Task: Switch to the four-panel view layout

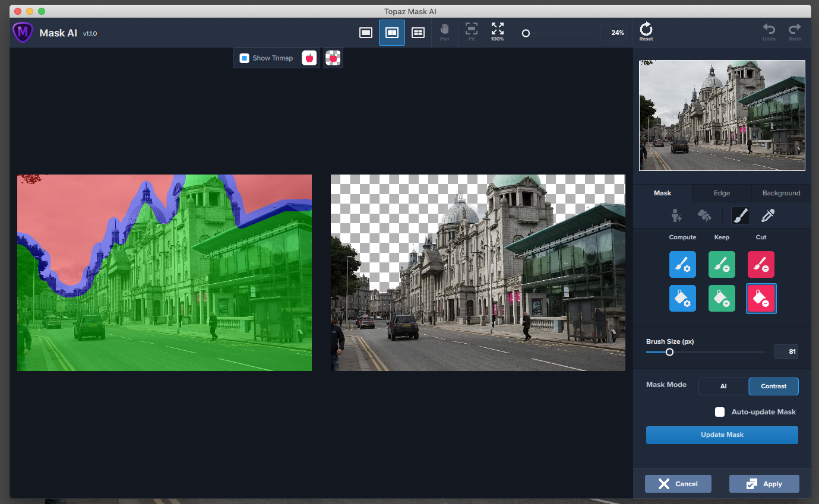Action: pos(418,33)
